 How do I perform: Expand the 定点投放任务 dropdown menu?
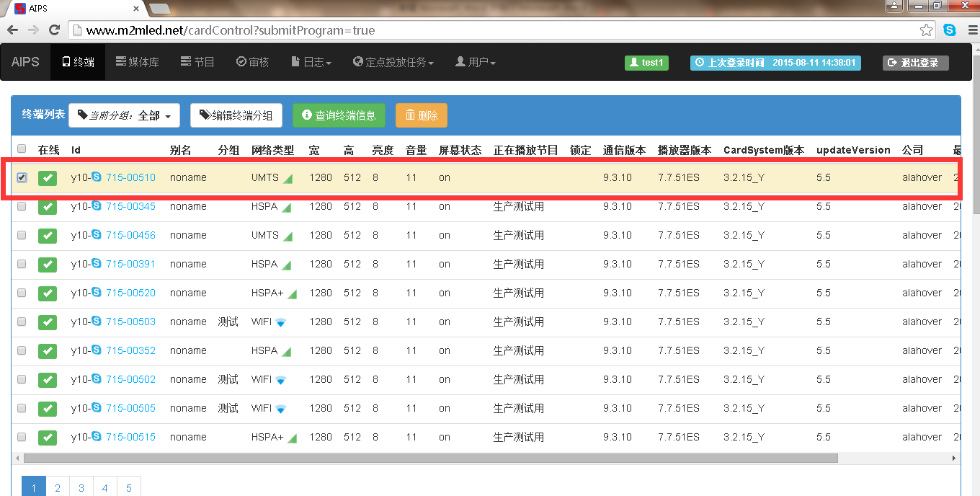[393, 62]
